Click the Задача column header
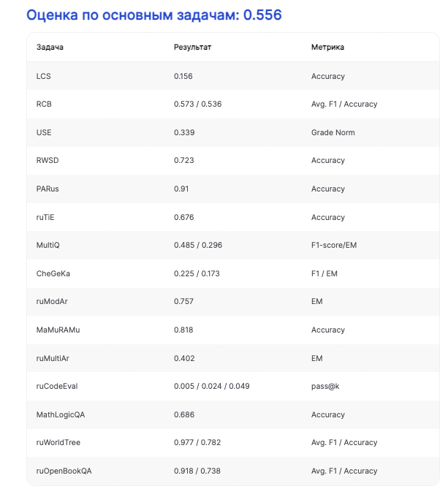This screenshot has width=448, height=497. 50,48
